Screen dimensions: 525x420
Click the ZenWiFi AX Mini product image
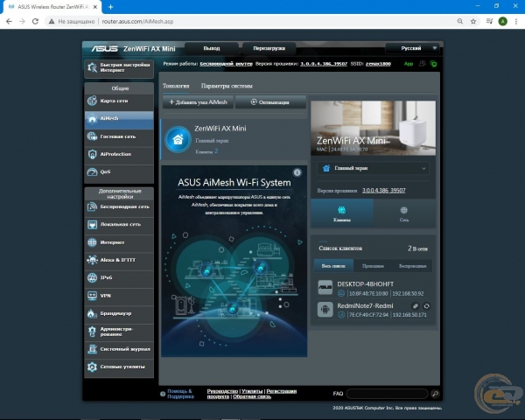[x=373, y=128]
